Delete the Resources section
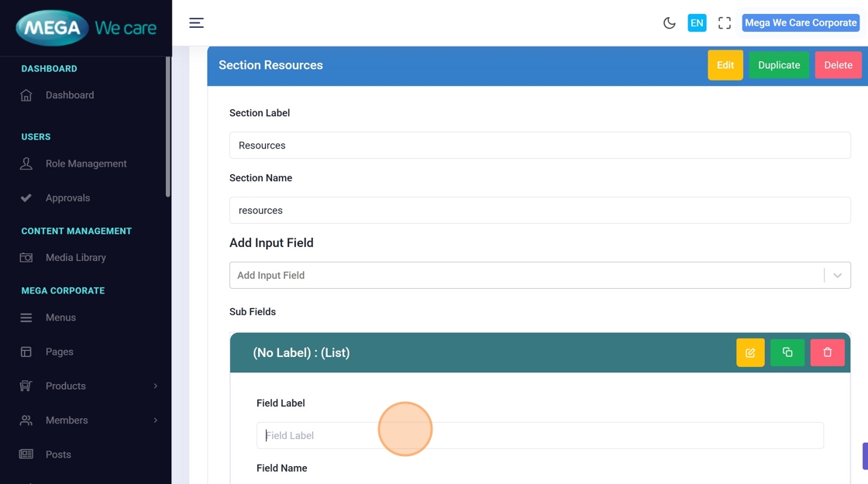Viewport: 868px width, 484px height. tap(838, 65)
